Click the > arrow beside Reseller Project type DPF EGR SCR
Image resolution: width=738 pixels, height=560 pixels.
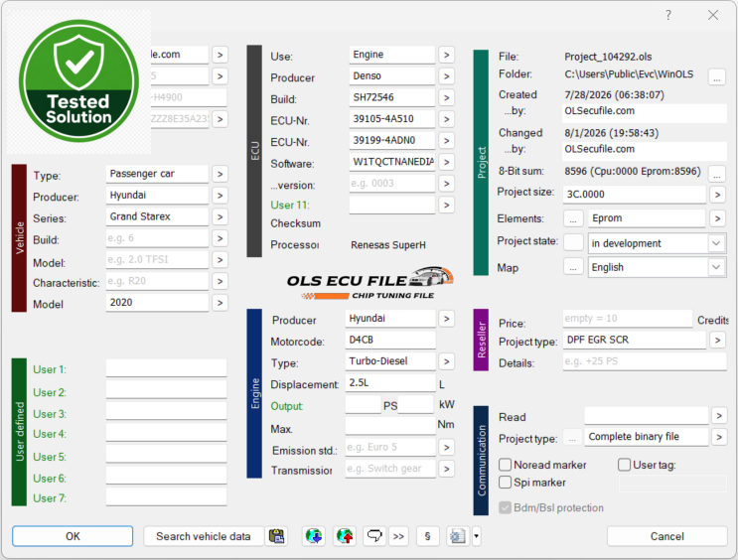coord(717,340)
